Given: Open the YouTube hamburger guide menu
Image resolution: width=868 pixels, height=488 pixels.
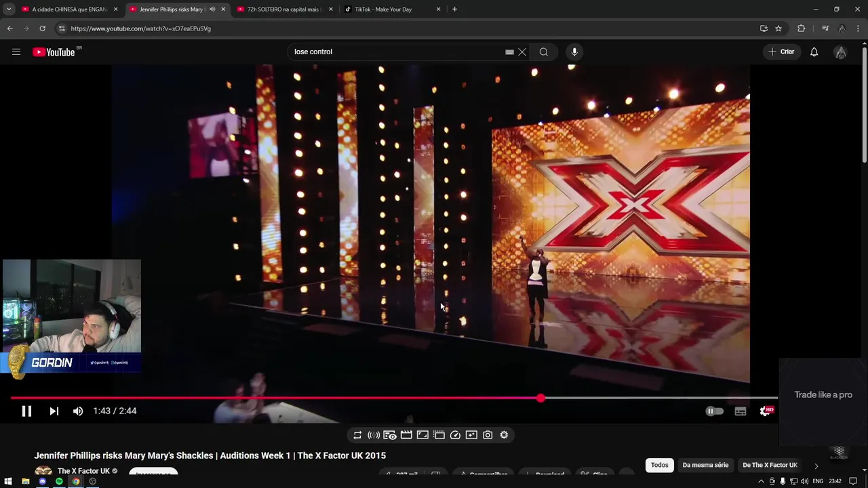Looking at the screenshot, I should point(16,52).
